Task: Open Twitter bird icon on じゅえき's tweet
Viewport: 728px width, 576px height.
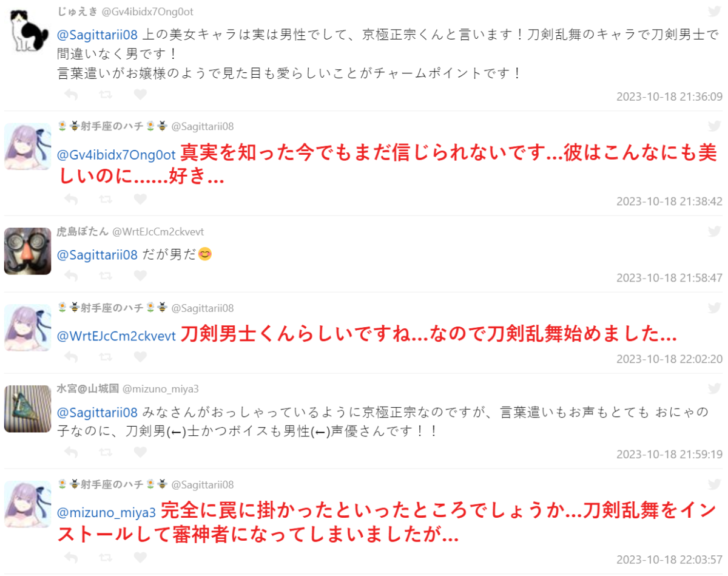Action: (x=715, y=12)
